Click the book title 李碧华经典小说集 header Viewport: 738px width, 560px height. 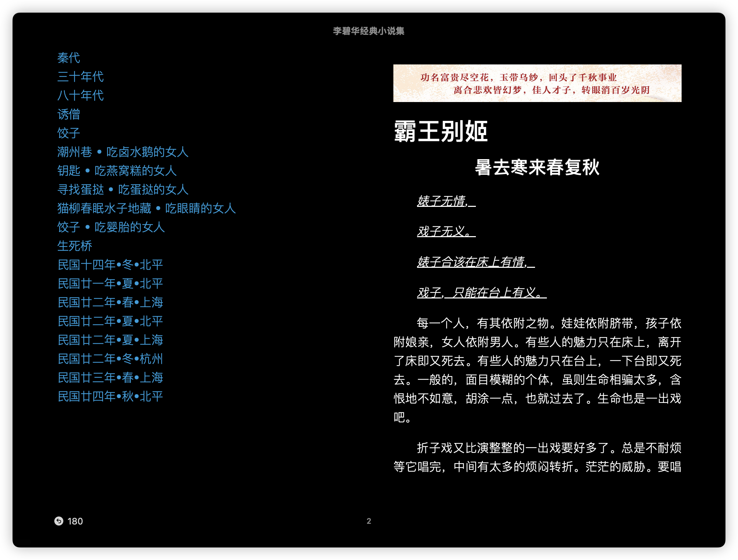tap(369, 31)
